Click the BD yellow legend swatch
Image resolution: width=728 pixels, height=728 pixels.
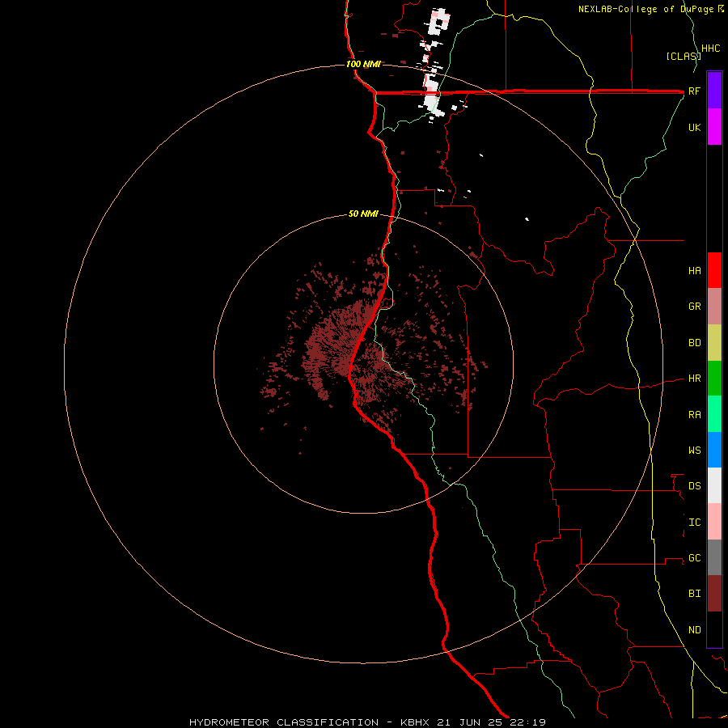click(714, 343)
